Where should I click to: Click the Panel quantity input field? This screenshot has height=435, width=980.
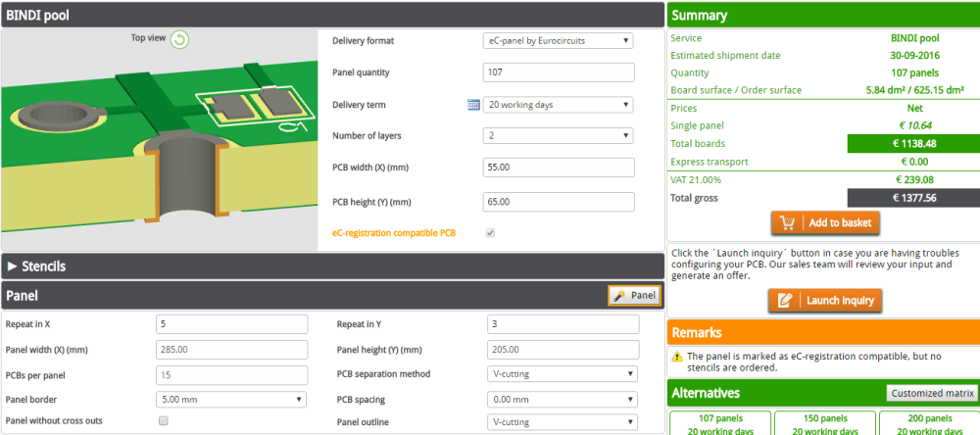[x=559, y=72]
